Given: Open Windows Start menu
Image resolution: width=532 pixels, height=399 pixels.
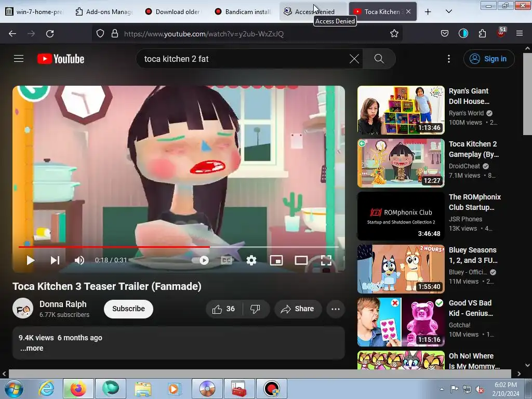Looking at the screenshot, I should tap(14, 389).
